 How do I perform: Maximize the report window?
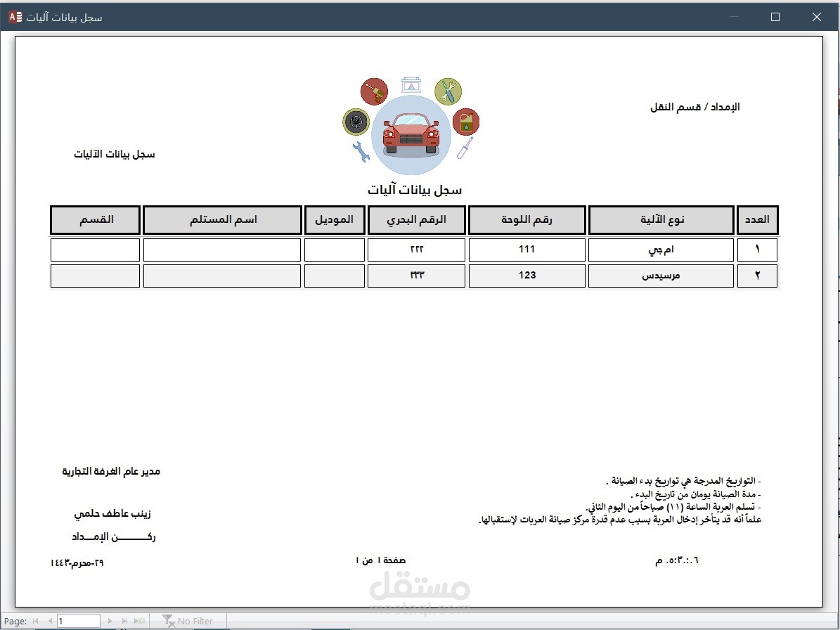(775, 17)
